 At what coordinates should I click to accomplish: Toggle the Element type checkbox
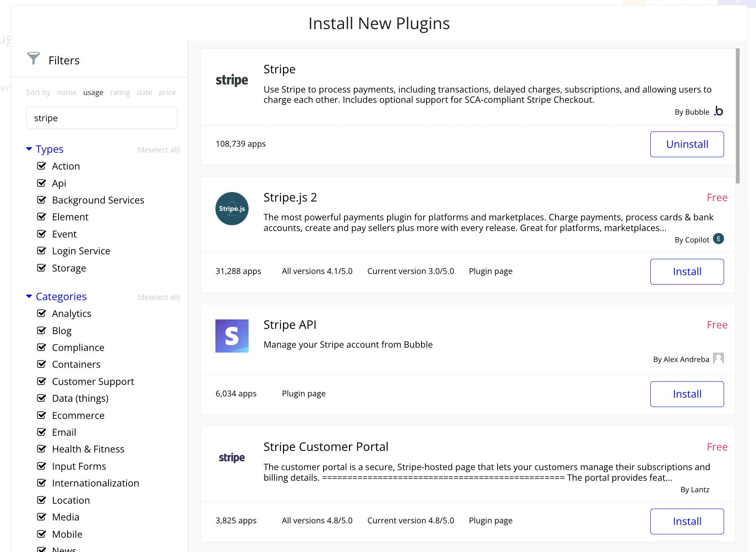click(x=41, y=217)
